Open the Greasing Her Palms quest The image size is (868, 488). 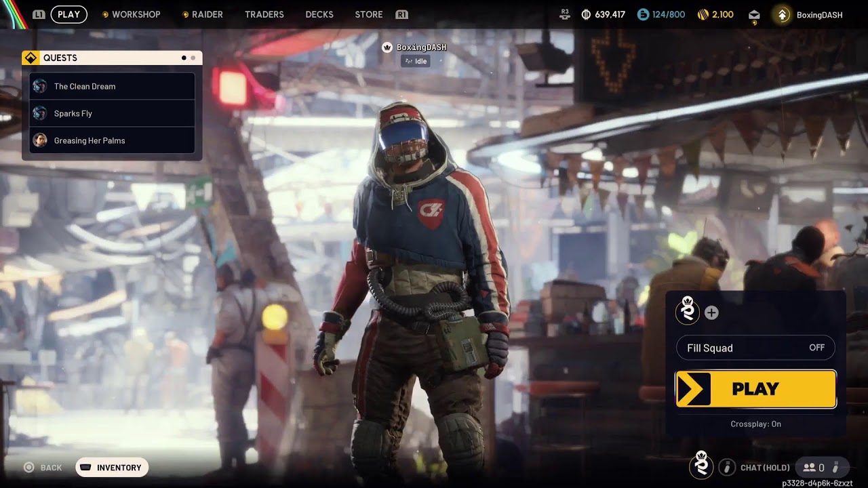tap(113, 140)
